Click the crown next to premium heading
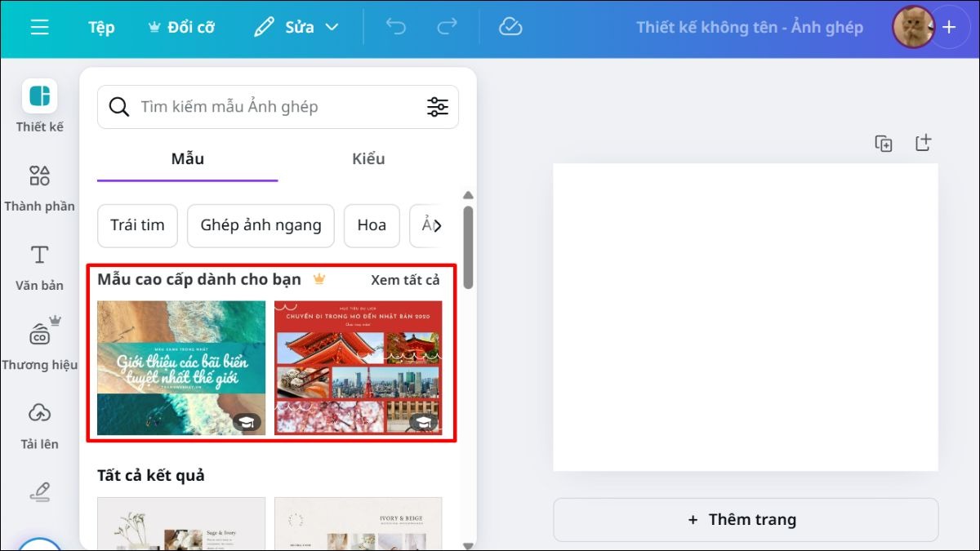The height and width of the screenshot is (551, 980). coord(319,279)
